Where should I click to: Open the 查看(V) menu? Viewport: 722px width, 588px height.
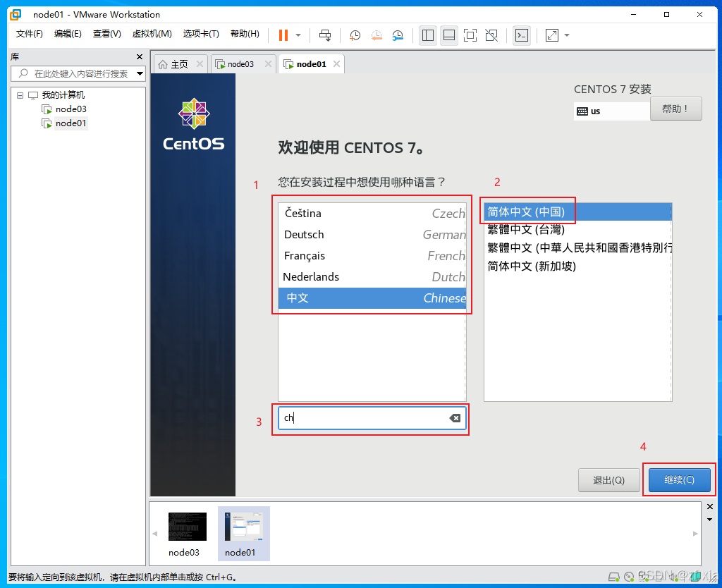107,34
